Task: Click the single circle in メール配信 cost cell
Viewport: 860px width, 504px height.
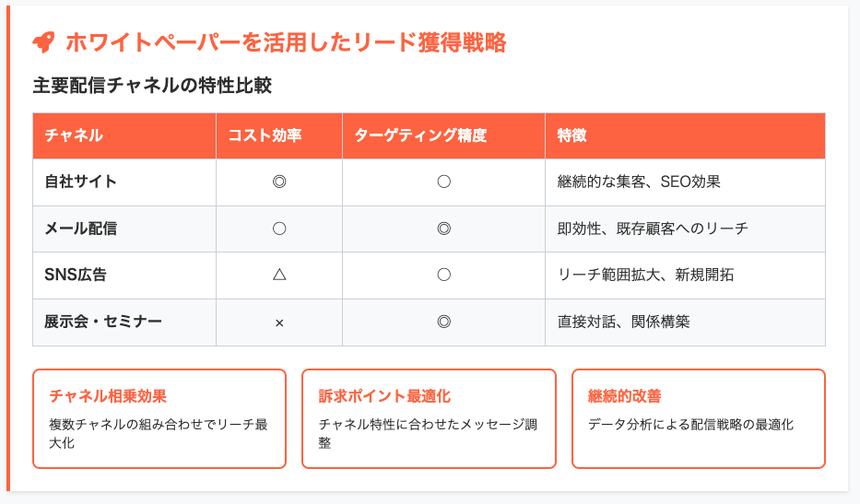Action: click(x=279, y=229)
